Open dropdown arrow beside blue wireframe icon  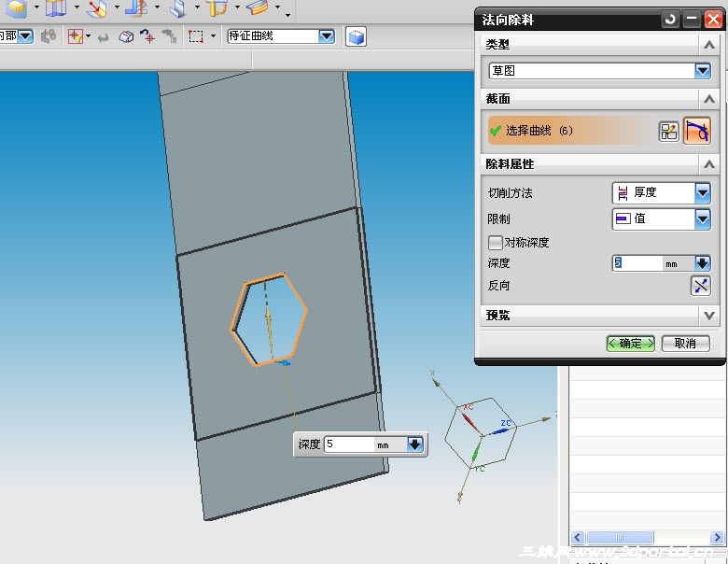click(x=77, y=7)
